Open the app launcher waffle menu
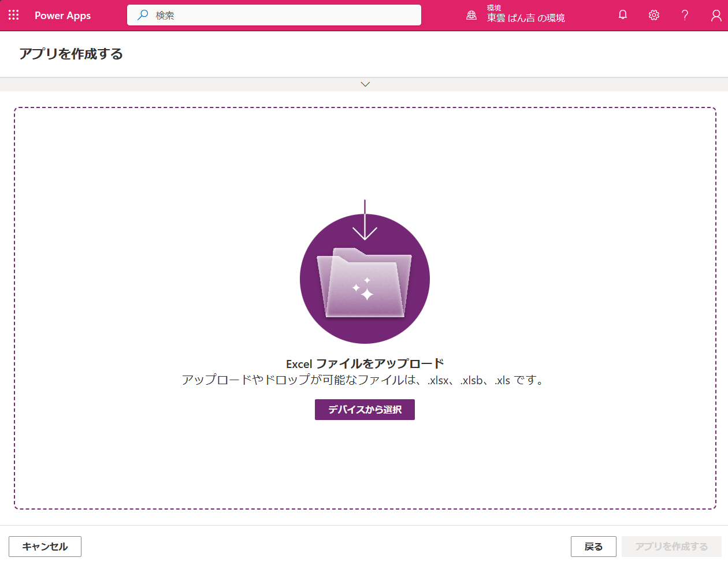Screen dimensions: 728x561 [x=13, y=15]
